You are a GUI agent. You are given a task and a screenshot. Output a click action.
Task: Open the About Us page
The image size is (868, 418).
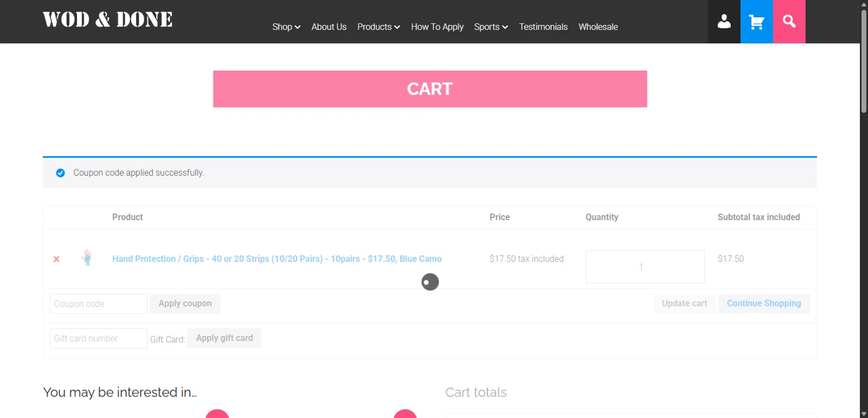pos(329,27)
